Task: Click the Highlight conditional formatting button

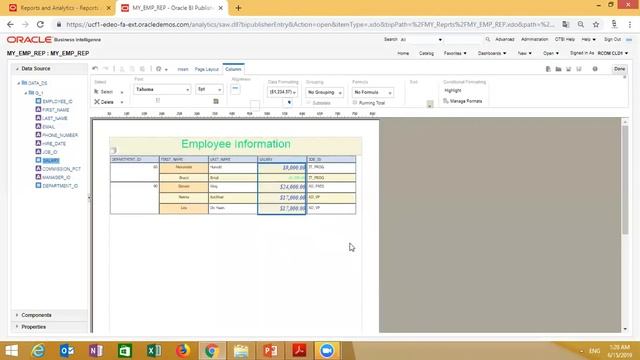Action: point(453,91)
